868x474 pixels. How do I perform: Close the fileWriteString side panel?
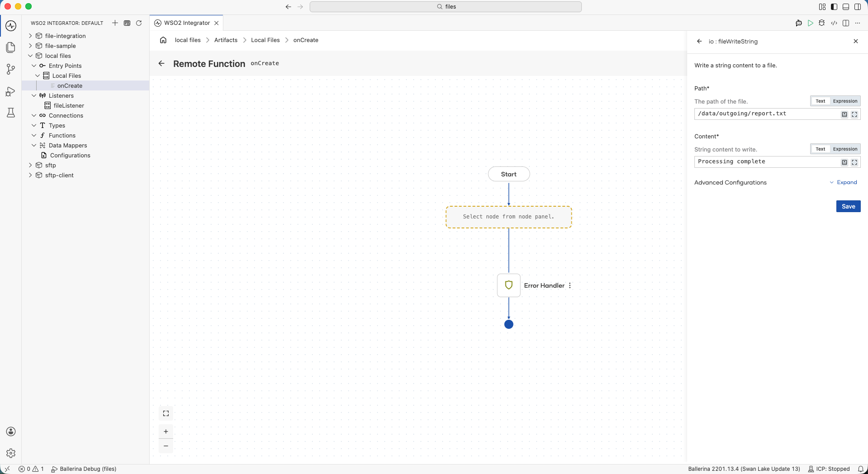pos(856,41)
